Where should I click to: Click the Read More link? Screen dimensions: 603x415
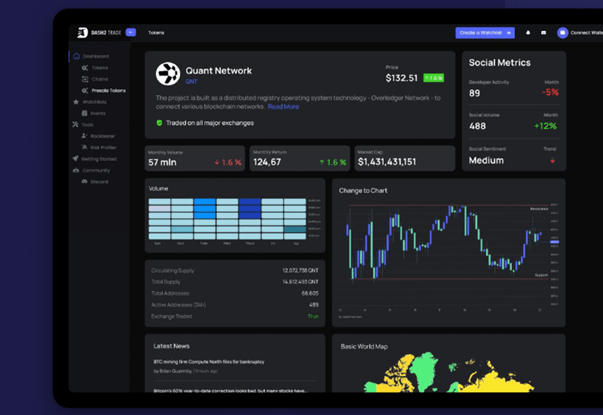pos(283,106)
